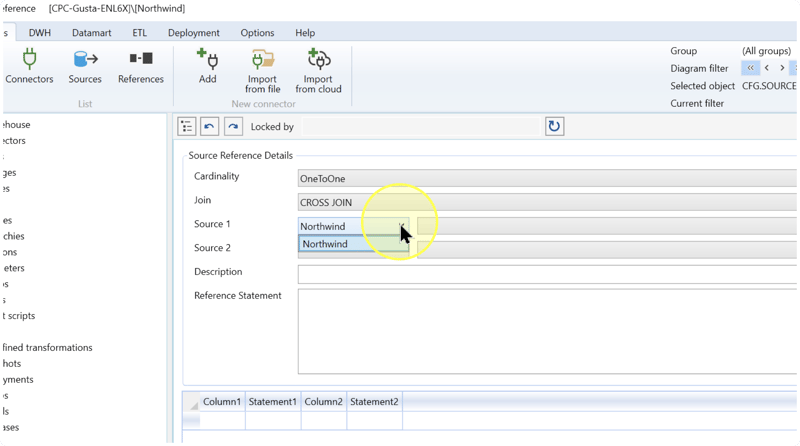
Task: Go to first diagram filter
Action: pos(750,68)
